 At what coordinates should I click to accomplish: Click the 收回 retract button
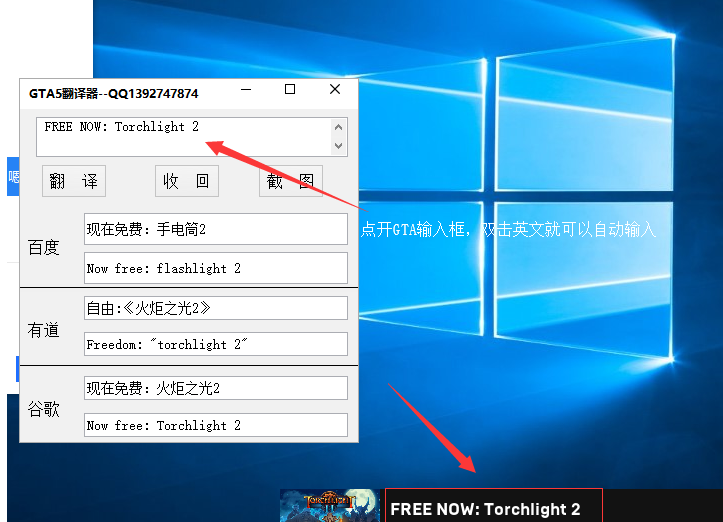[x=187, y=181]
